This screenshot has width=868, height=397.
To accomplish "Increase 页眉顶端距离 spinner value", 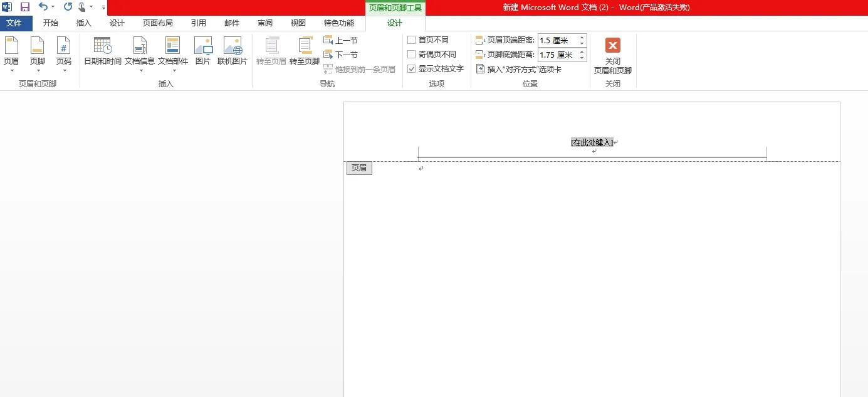I will click(x=582, y=37).
